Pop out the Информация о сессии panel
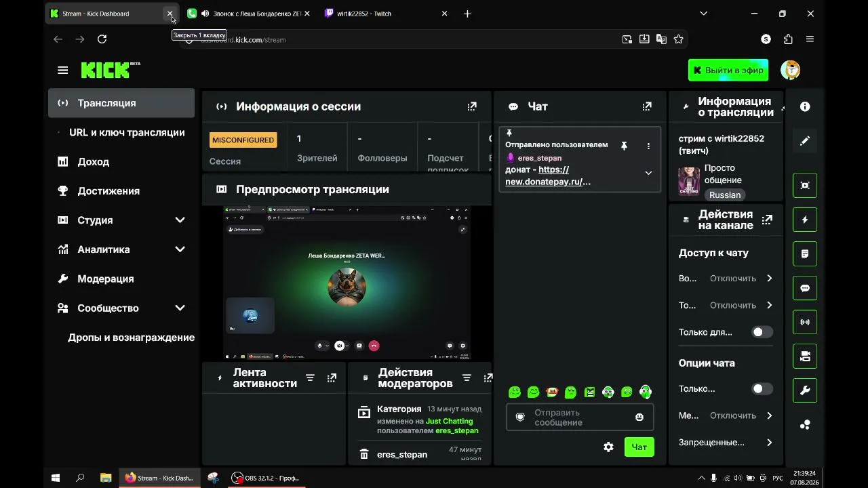Screen dimensions: 868x488 [x=472, y=106]
